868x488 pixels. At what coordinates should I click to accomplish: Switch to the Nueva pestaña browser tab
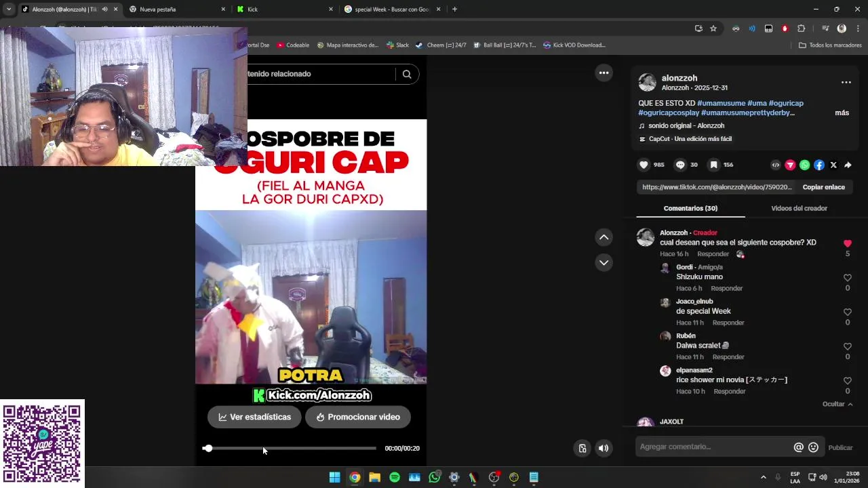(x=177, y=9)
